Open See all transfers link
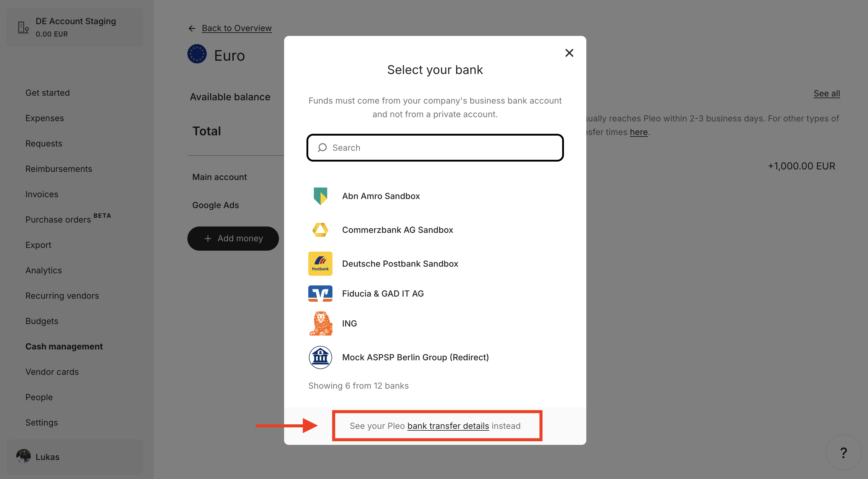The image size is (868, 479). (x=827, y=93)
